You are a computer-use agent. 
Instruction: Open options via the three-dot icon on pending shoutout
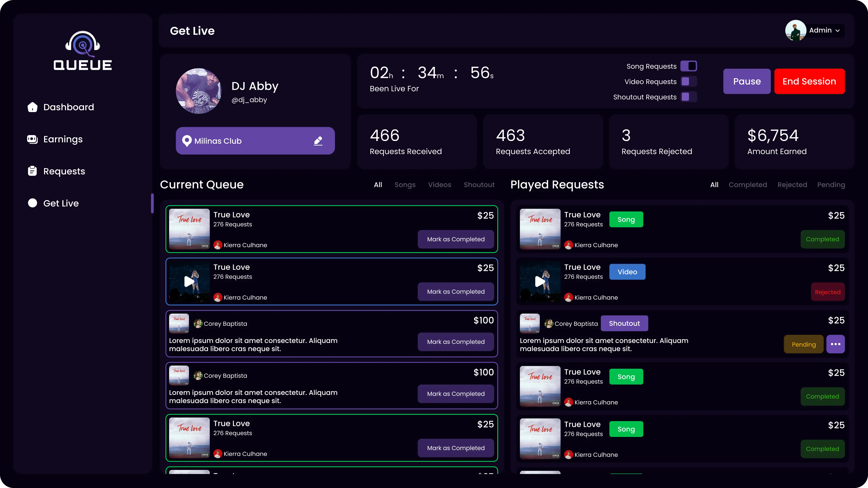(836, 344)
